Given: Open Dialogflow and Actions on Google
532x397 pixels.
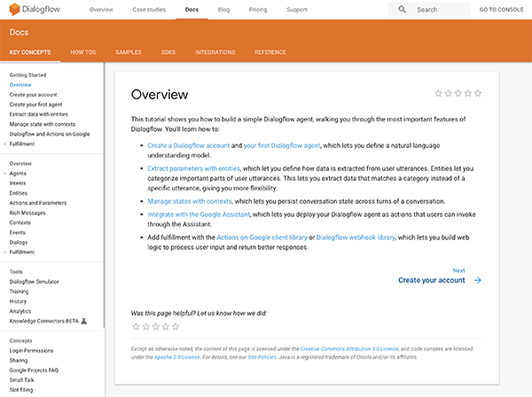Looking at the screenshot, I should (x=50, y=134).
